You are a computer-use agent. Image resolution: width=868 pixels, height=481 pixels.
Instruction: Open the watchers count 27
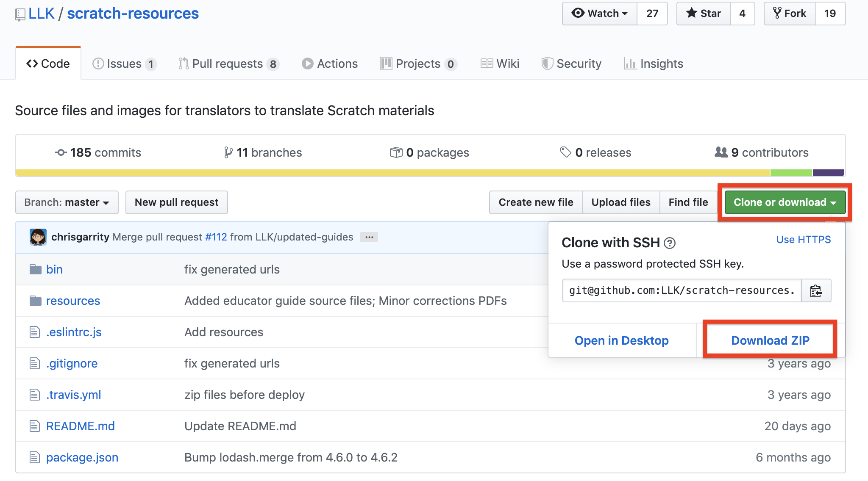tap(652, 14)
